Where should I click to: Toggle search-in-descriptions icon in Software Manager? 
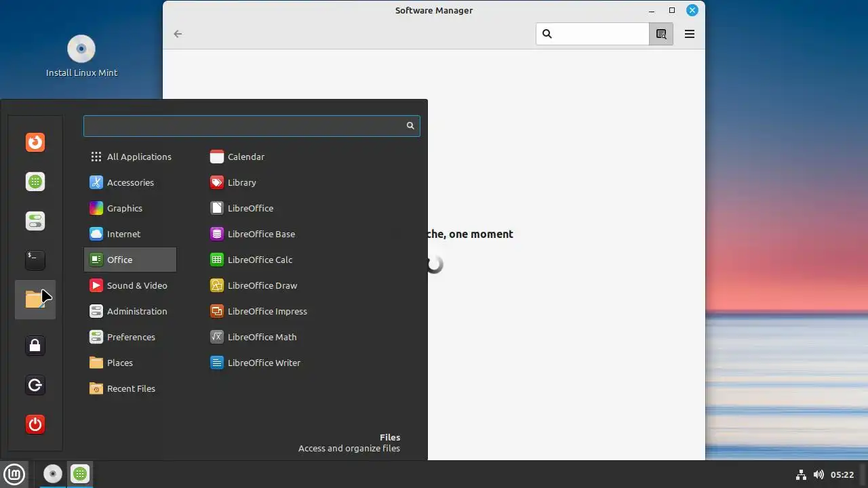pos(661,34)
